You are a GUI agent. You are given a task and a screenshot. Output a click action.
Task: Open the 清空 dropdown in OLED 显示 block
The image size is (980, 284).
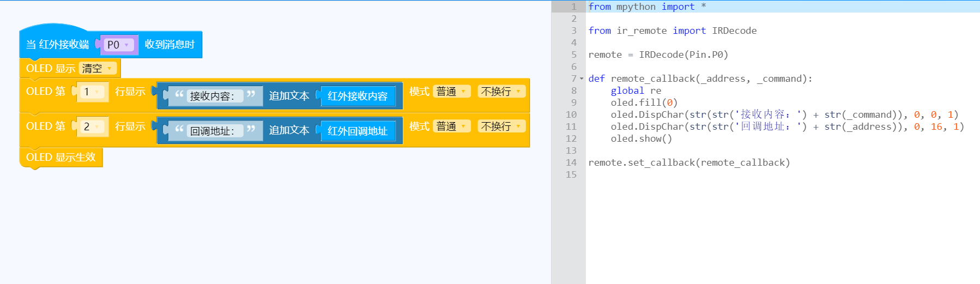coord(98,68)
